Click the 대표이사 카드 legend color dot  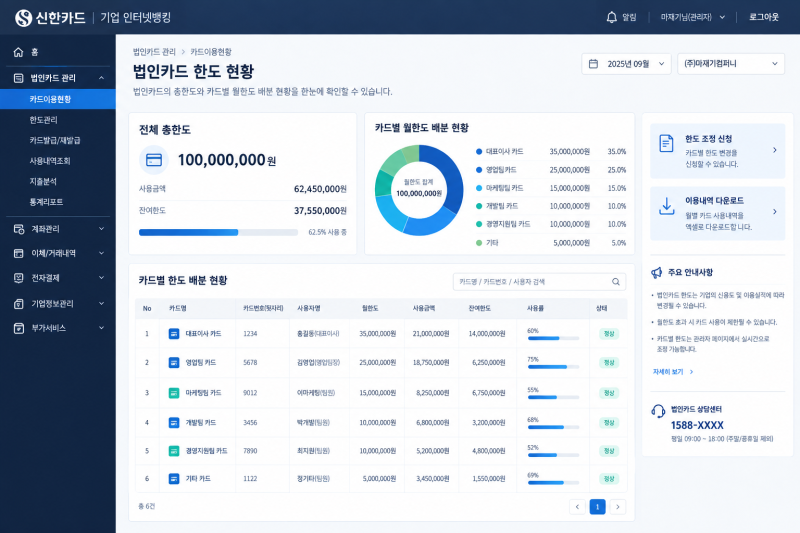click(479, 151)
